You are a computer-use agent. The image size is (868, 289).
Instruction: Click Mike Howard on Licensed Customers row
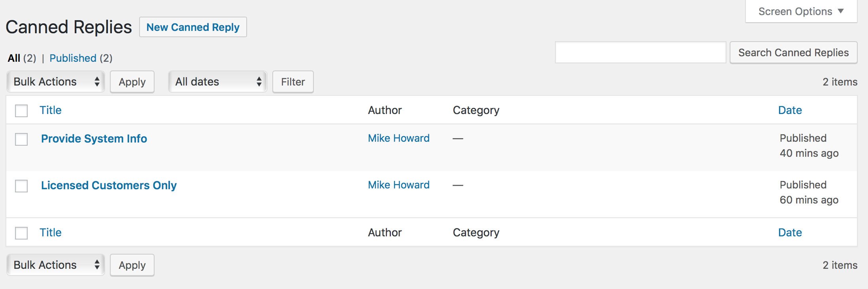[398, 185]
